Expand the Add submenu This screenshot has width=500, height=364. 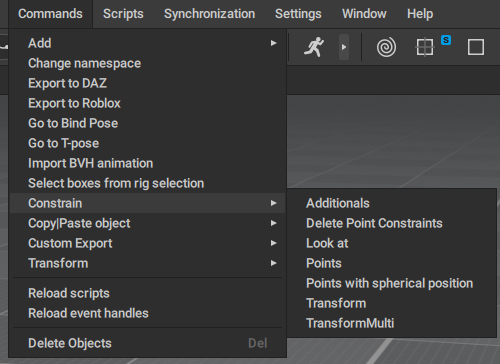pos(147,43)
